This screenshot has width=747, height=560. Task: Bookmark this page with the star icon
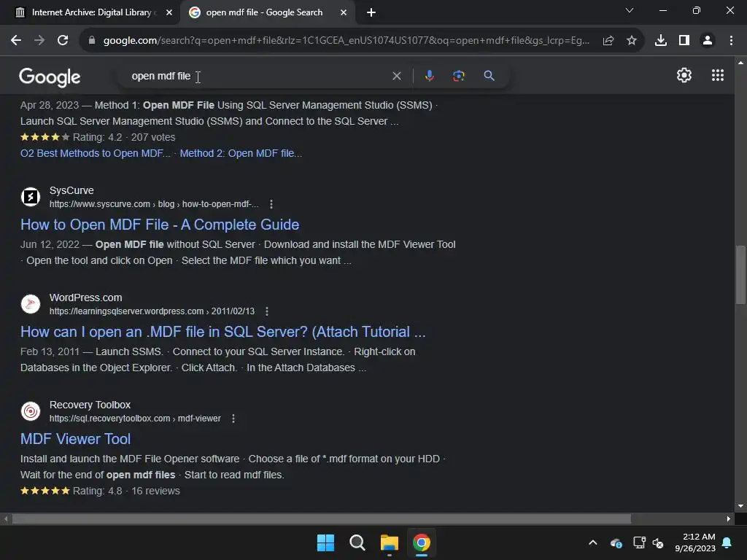point(632,41)
